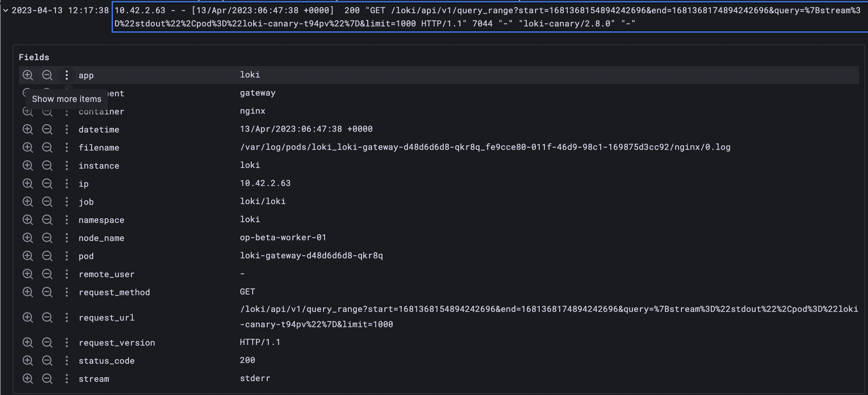The width and height of the screenshot is (868, 395).
Task: Filter out value on filename field
Action: [47, 147]
